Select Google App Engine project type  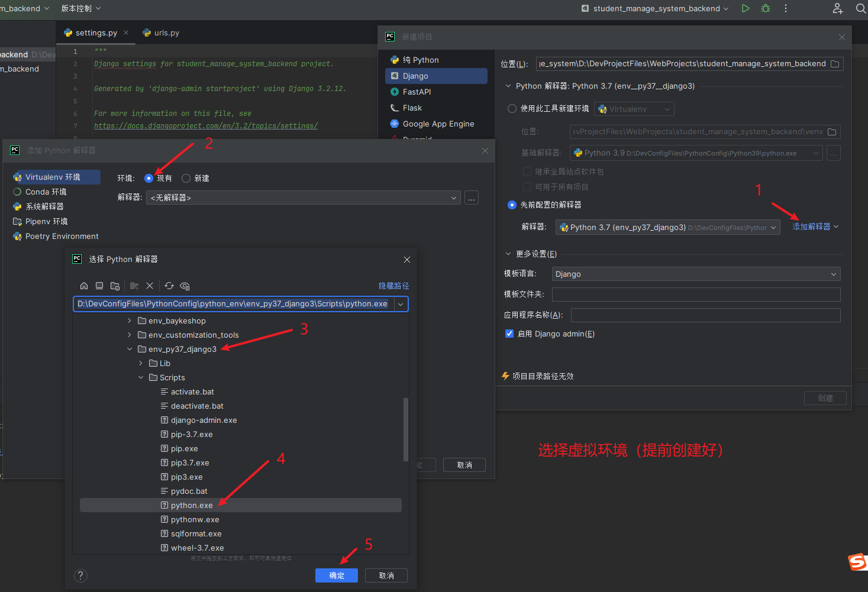tap(436, 124)
